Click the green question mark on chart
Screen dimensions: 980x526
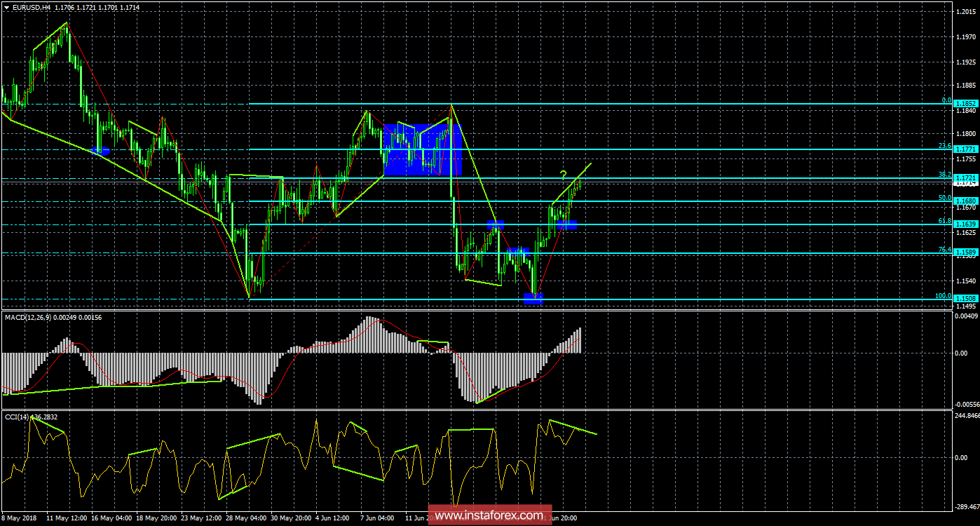pyautogui.click(x=562, y=175)
